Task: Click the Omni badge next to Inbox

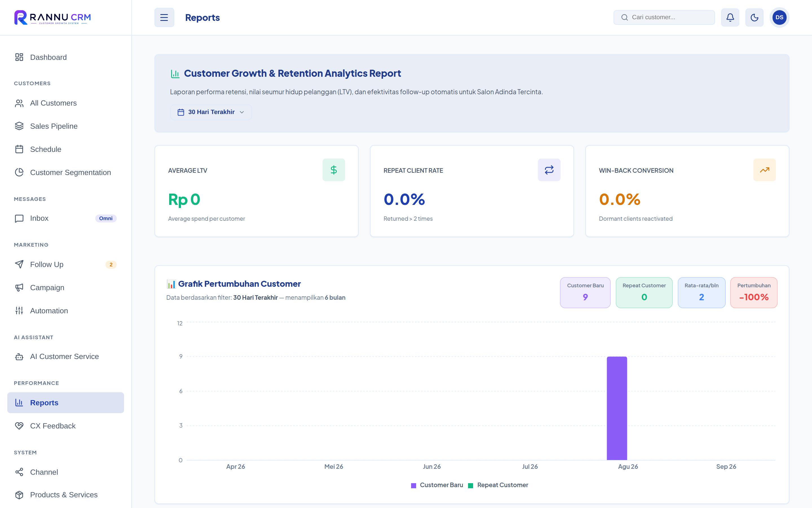Action: click(106, 218)
